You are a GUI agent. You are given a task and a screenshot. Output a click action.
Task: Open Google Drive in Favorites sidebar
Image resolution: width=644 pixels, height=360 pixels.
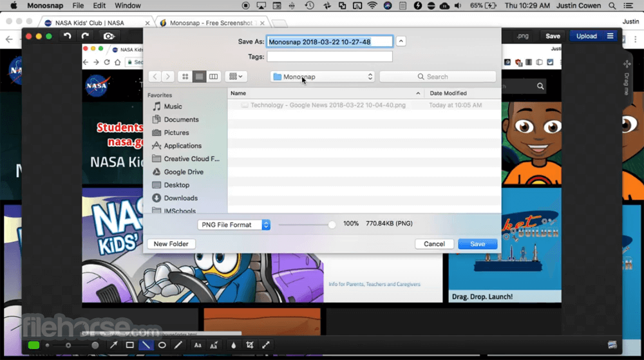[185, 172]
